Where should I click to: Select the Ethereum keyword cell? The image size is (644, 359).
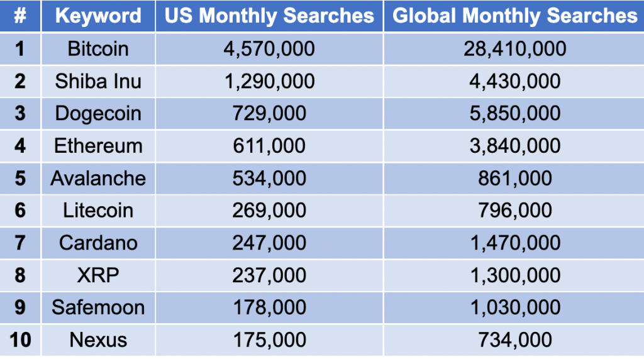98,146
